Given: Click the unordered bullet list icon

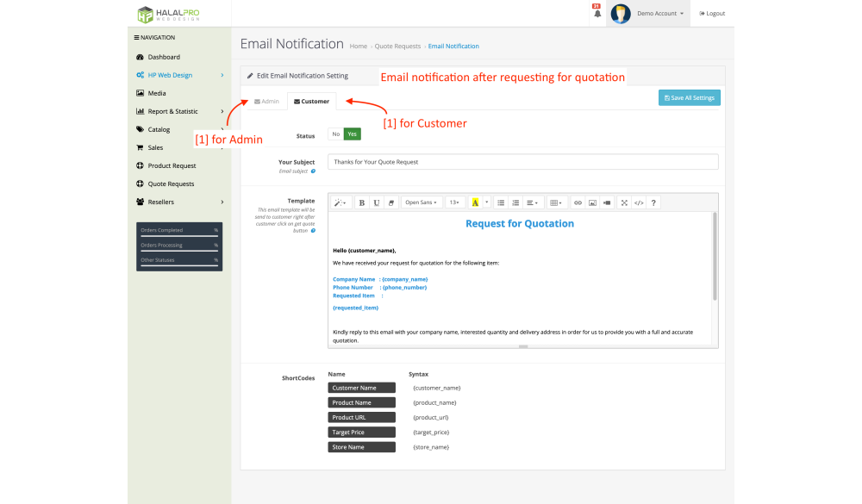Looking at the screenshot, I should (x=501, y=202).
